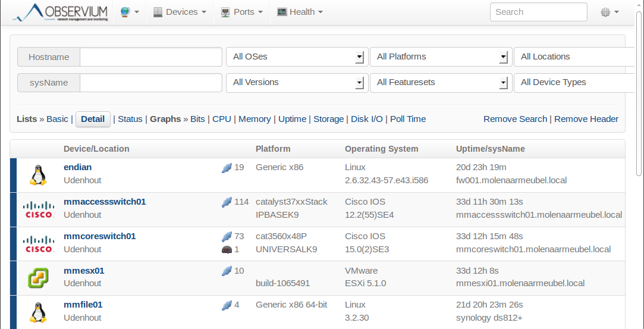Click the Linux penguin icon for endian
Viewport: 644px width, 329px height.
(38, 174)
